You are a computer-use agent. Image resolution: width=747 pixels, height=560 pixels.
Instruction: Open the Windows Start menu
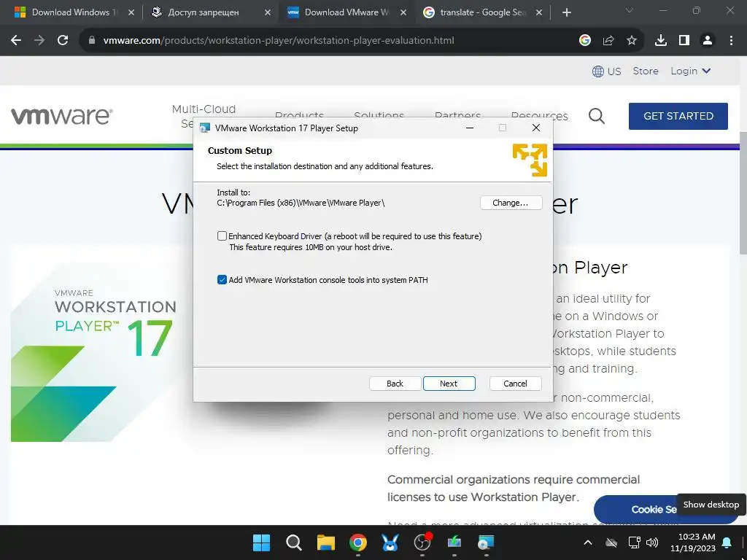click(x=261, y=542)
